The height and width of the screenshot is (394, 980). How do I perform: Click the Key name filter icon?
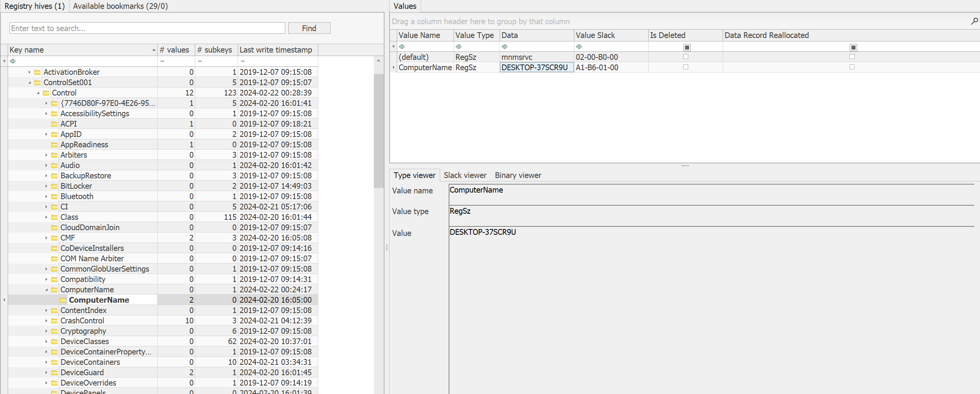coord(13,61)
